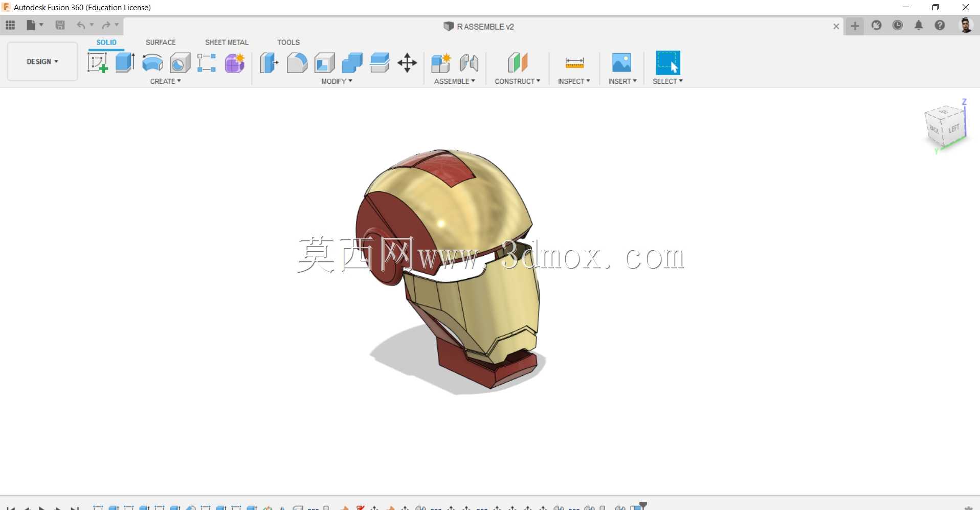Undo the last action

[x=81, y=25]
